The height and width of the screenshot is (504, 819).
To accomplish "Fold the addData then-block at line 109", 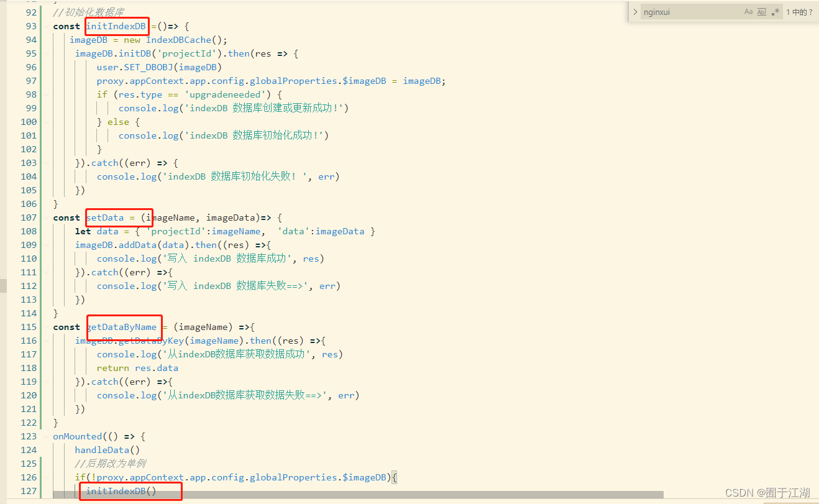I will pos(46,245).
